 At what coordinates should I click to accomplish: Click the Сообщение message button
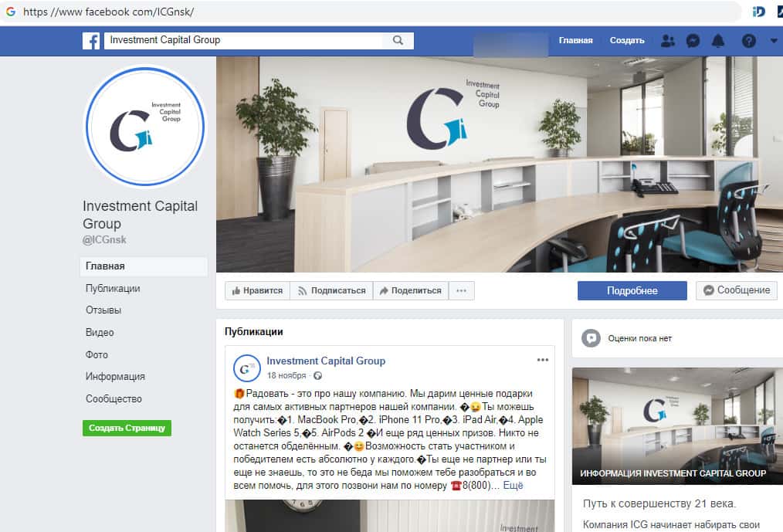click(737, 290)
